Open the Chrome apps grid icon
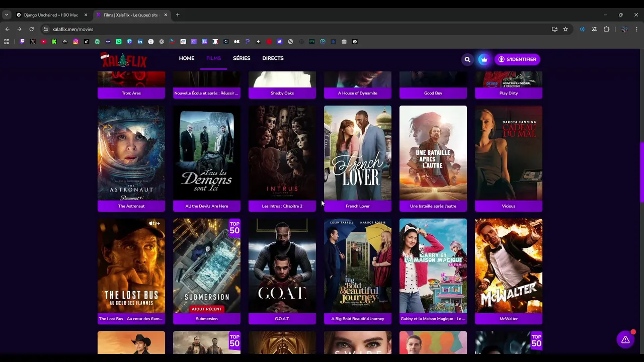Image resolution: width=644 pixels, height=362 pixels. click(x=7, y=42)
